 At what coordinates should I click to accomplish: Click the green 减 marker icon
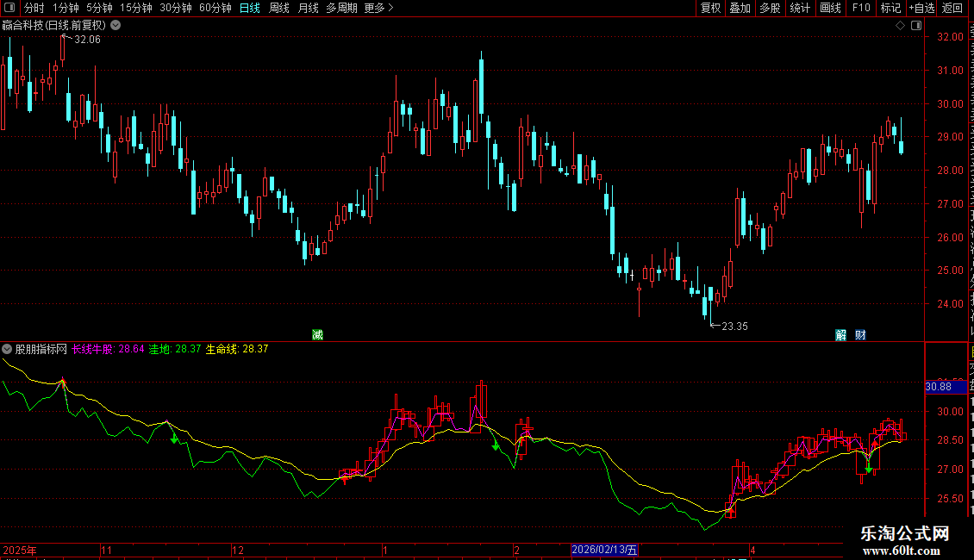[317, 335]
